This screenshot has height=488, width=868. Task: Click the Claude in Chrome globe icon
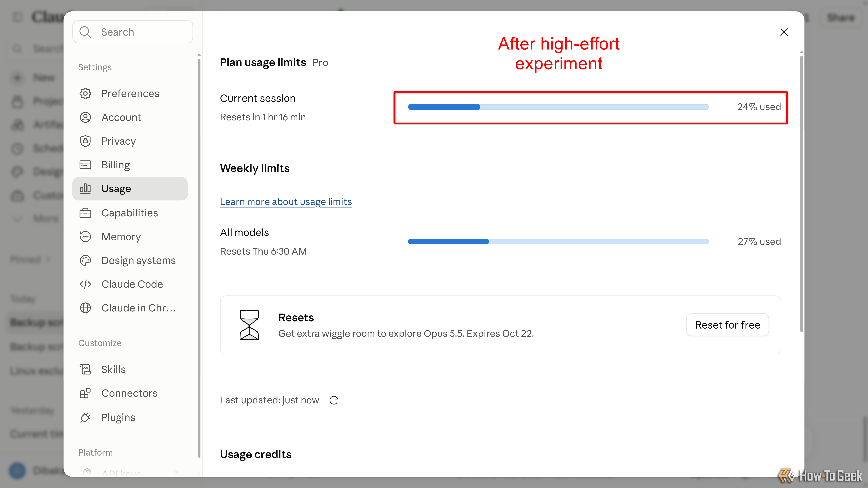[x=85, y=308]
